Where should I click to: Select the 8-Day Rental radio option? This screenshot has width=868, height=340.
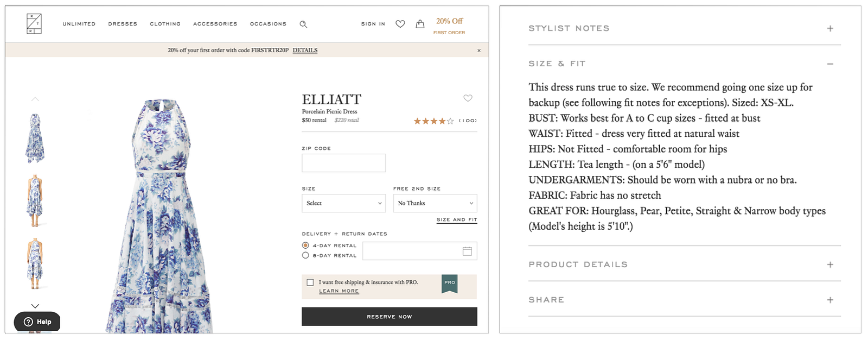coord(305,255)
